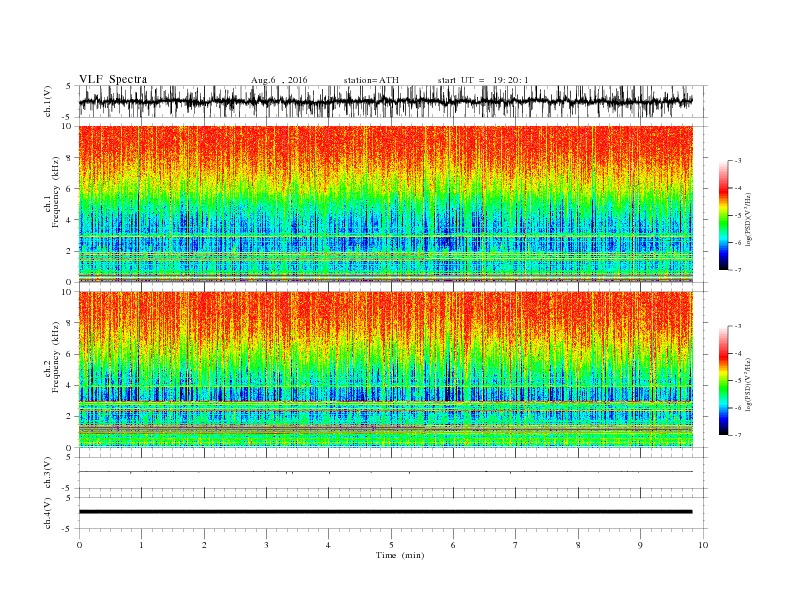Click ch.2 "Frequency (kHz)" axis label

(56, 358)
